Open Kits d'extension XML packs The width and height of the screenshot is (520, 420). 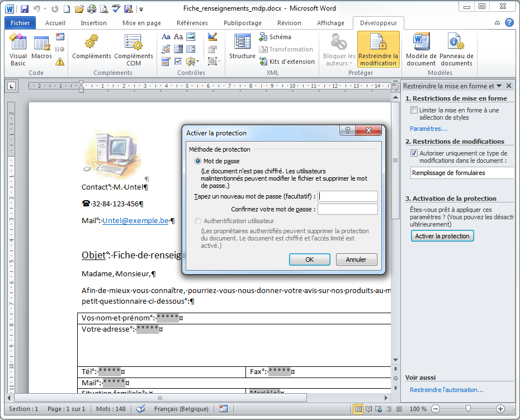click(287, 62)
